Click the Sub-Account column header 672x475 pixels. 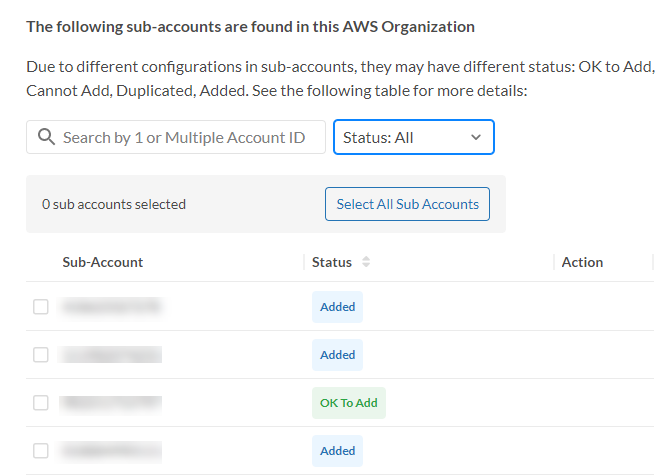(103, 262)
